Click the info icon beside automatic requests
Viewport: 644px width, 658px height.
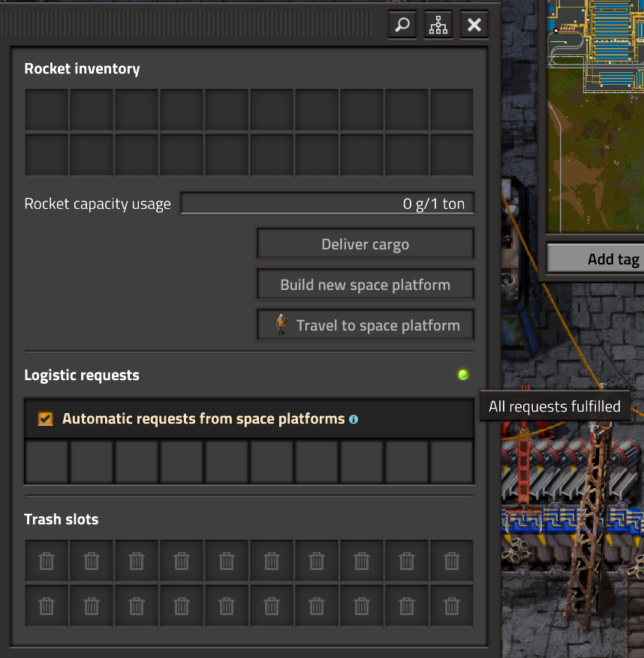[x=354, y=419]
